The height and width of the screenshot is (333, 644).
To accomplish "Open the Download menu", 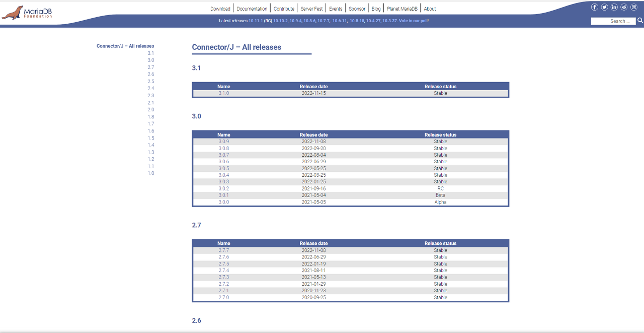I will click(220, 9).
